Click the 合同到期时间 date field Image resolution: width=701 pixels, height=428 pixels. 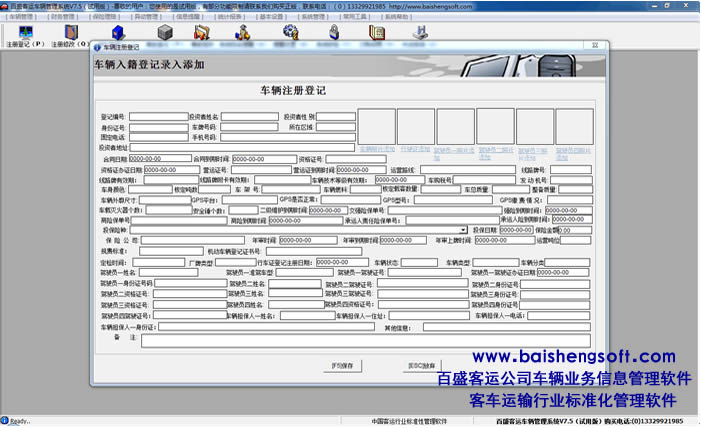(264, 159)
